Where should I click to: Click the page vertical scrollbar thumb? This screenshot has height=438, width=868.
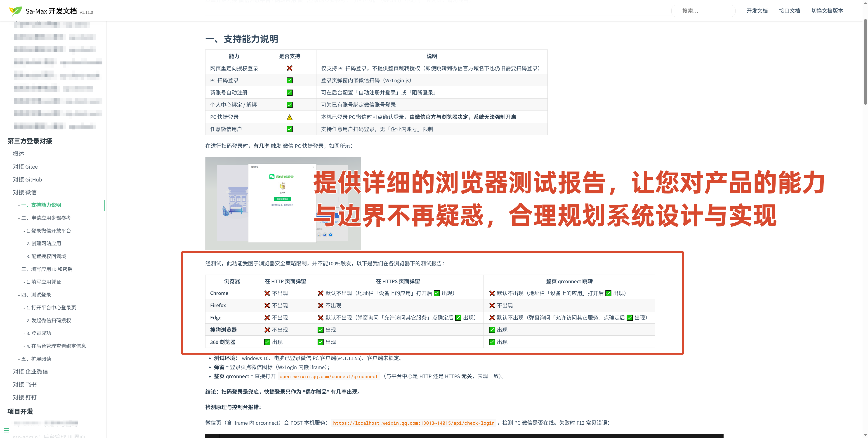click(865, 62)
